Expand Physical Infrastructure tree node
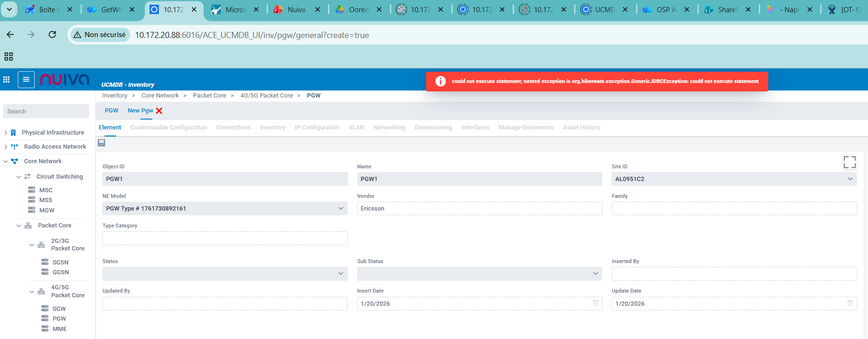The image size is (868, 339). pos(6,133)
